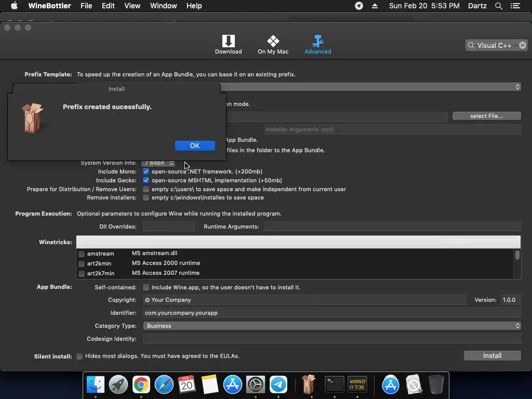This screenshot has width=532, height=399.
Task: Open Spotlight search in menu bar
Action: point(498,6)
